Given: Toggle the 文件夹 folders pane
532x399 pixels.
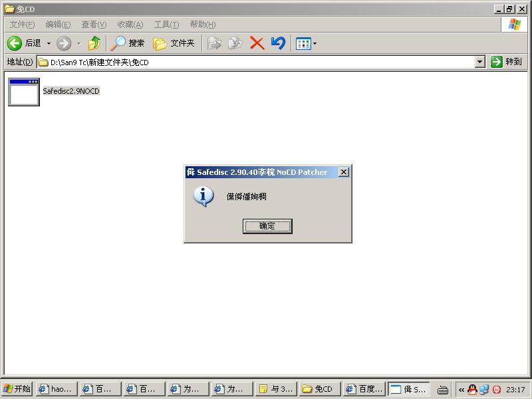Looking at the screenshot, I should [x=174, y=43].
